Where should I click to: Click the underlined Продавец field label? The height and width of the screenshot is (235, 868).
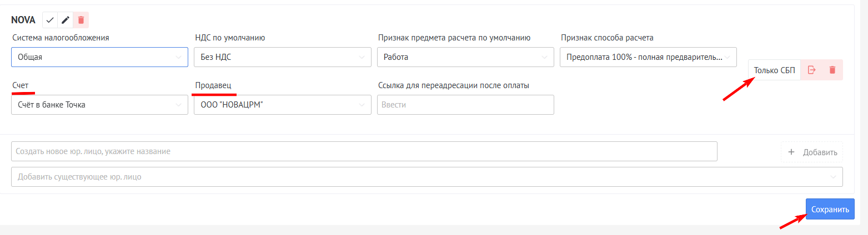coord(213,85)
